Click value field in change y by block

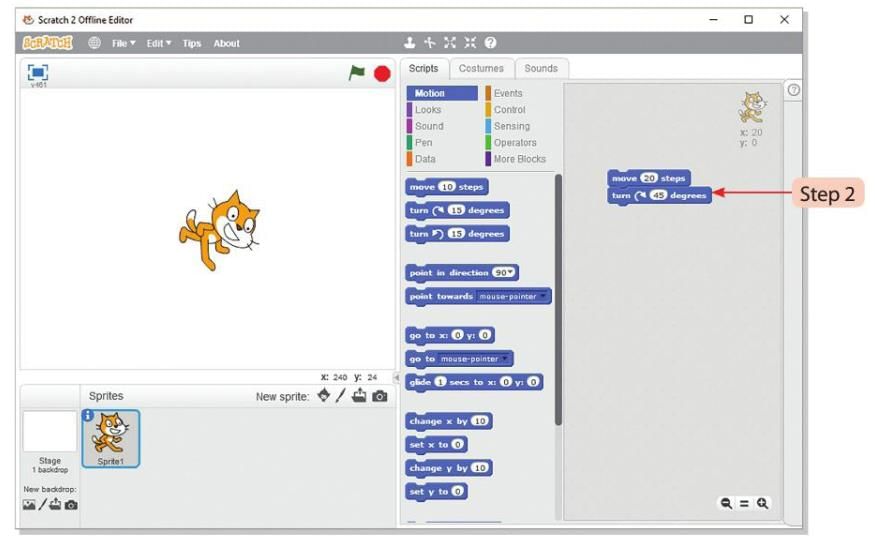[480, 468]
